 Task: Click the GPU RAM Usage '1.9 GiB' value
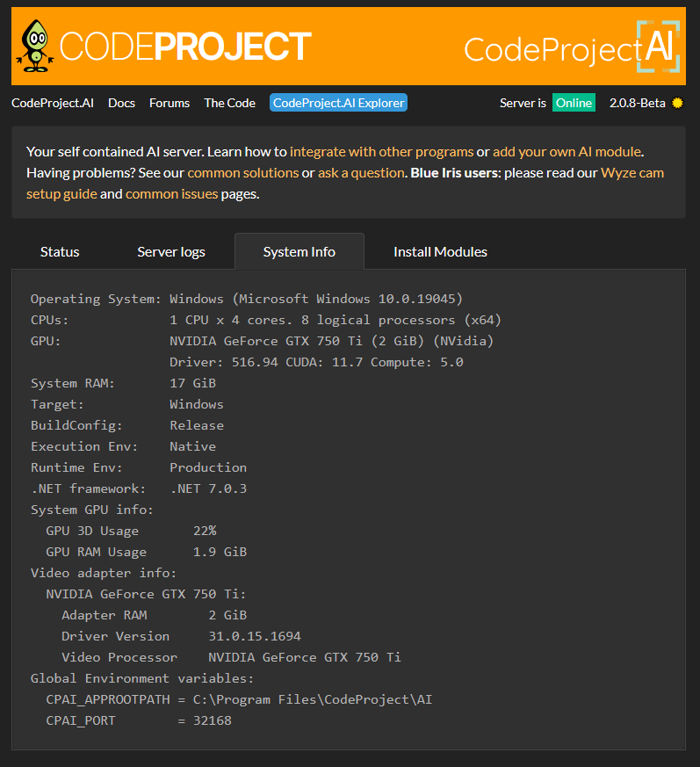coord(220,552)
